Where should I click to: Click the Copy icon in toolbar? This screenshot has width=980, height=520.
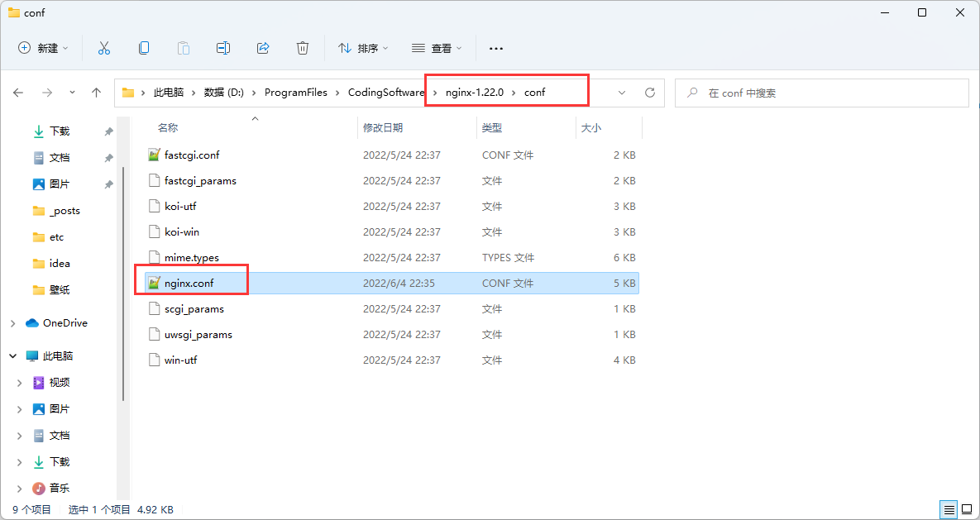point(144,49)
